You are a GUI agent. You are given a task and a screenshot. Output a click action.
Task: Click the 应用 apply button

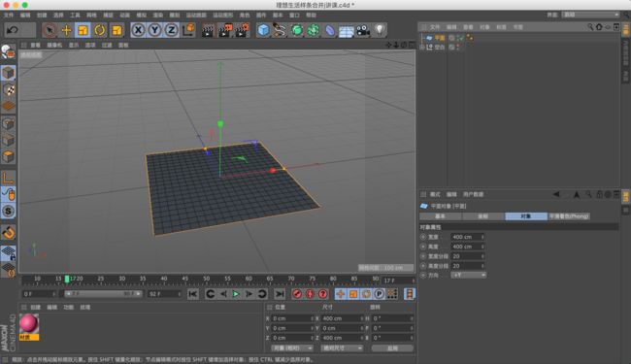[x=392, y=348]
